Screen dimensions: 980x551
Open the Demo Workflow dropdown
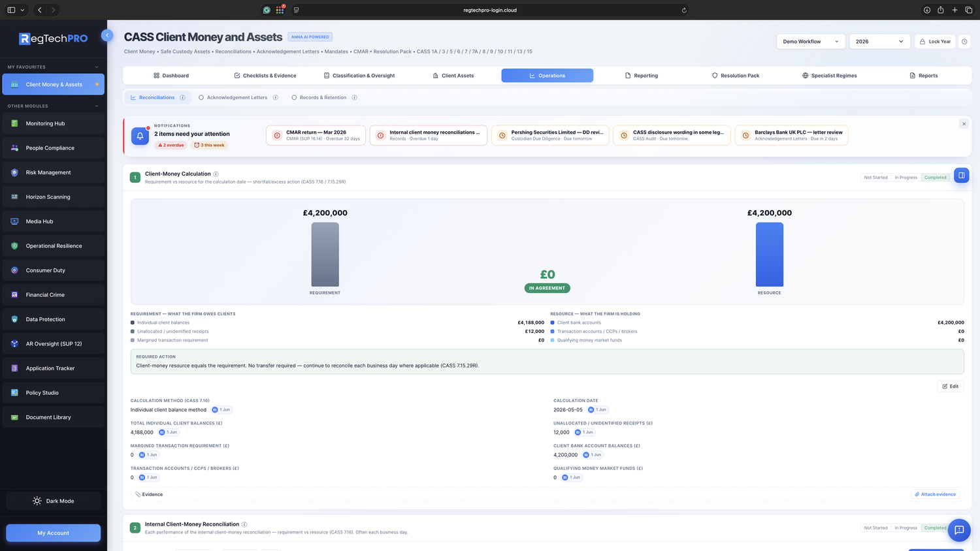(811, 41)
